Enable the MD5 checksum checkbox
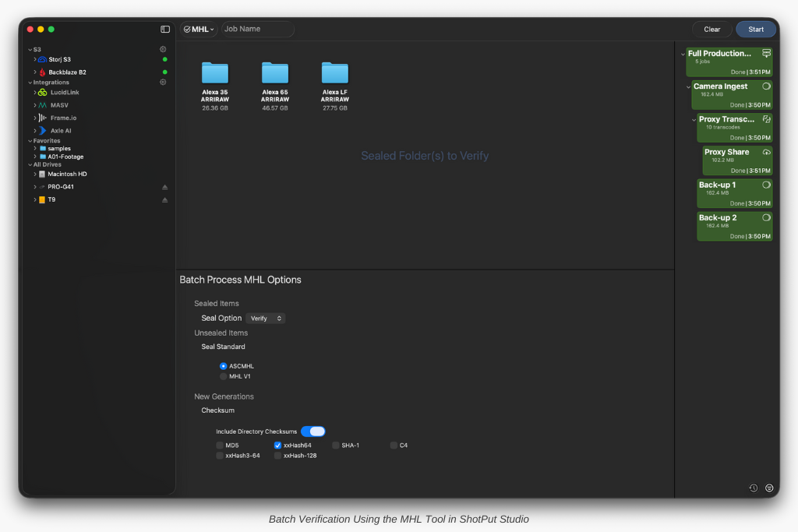 coord(220,446)
